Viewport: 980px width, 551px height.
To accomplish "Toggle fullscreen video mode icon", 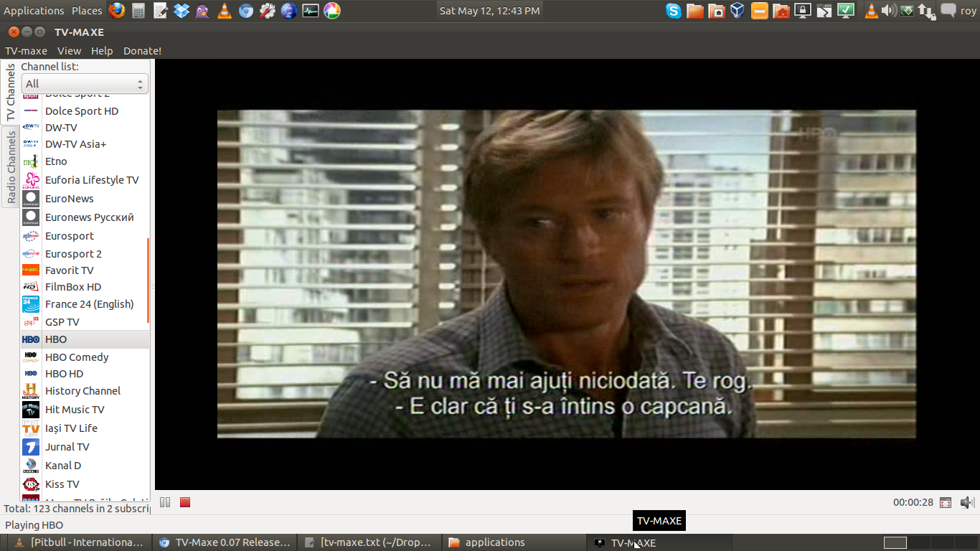I will click(946, 503).
